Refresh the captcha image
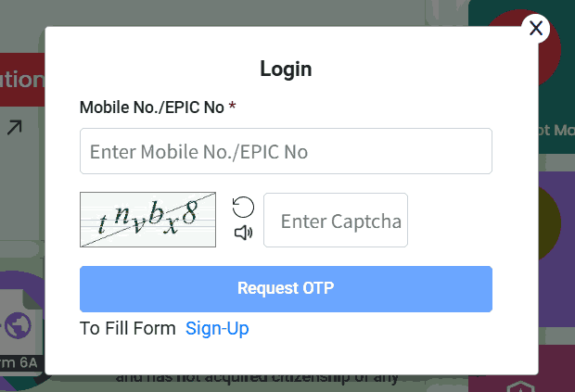575x392 pixels. coord(243,207)
